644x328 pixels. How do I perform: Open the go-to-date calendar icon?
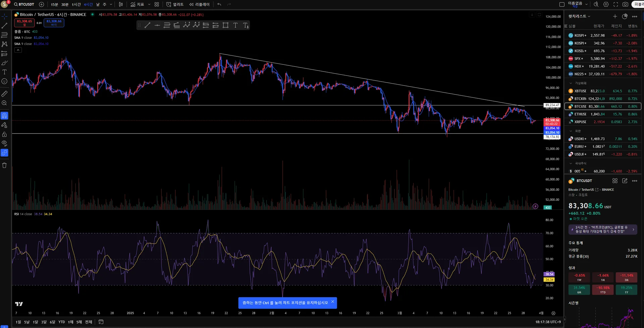[101, 322]
